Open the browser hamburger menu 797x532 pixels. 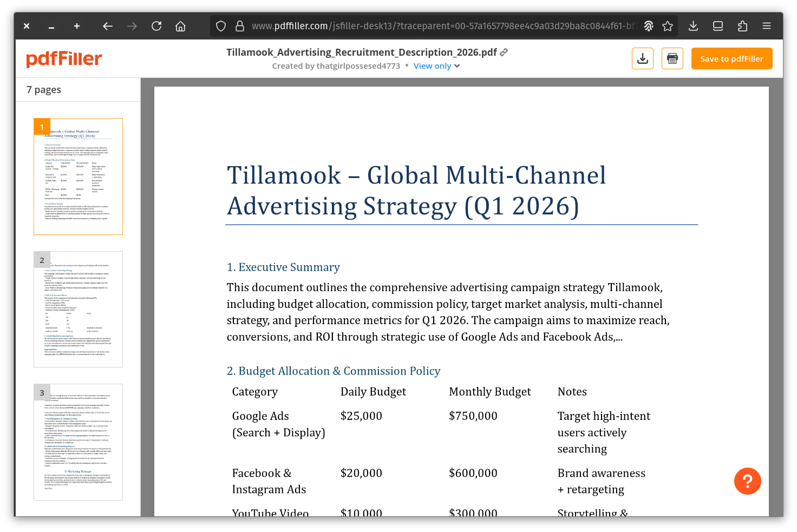[x=767, y=26]
